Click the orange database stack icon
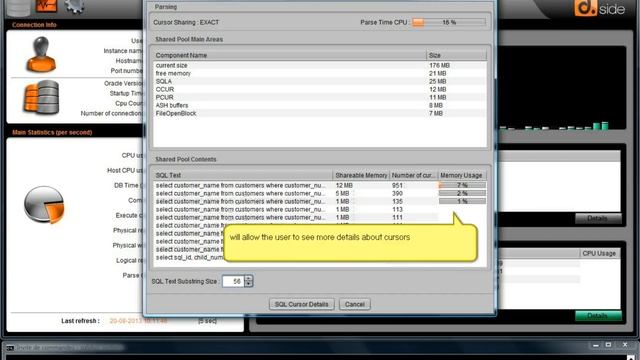Image resolution: width=640 pixels, height=360 pixels. (41, 97)
